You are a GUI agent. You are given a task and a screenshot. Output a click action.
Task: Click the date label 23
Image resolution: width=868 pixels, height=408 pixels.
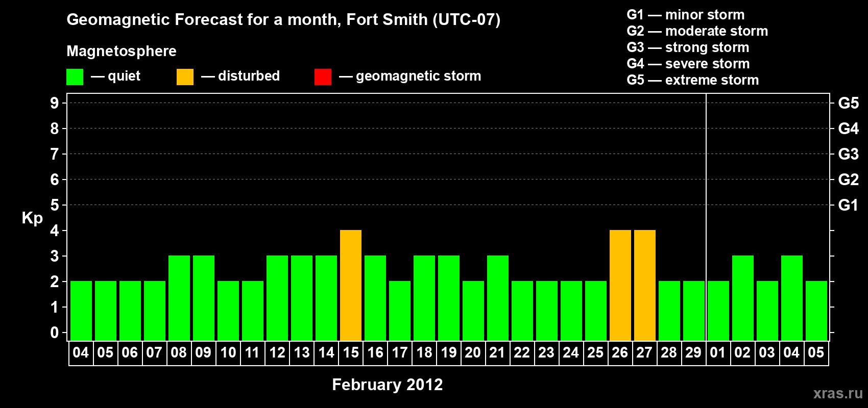[547, 353]
